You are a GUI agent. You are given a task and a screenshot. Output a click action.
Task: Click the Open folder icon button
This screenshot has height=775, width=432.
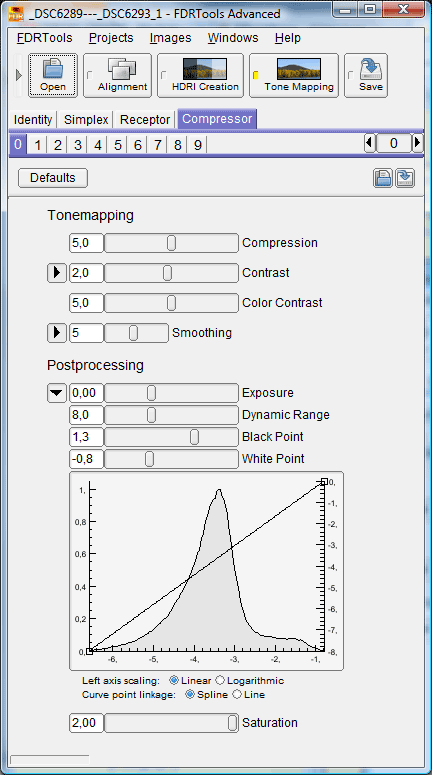(52, 75)
